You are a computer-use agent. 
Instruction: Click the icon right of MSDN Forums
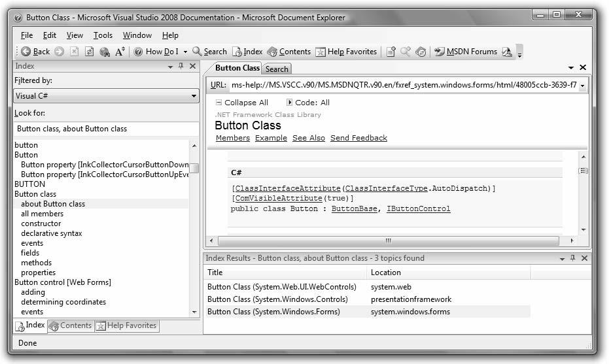(507, 52)
